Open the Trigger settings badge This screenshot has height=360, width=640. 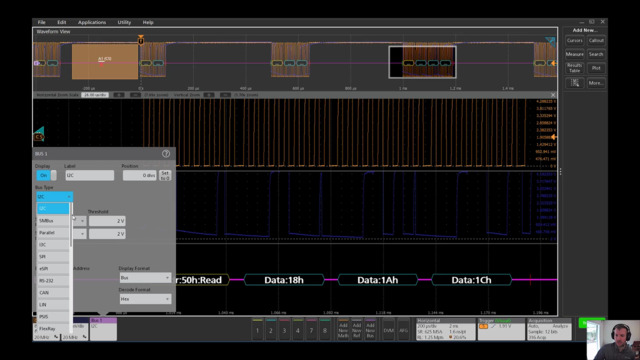pos(501,329)
